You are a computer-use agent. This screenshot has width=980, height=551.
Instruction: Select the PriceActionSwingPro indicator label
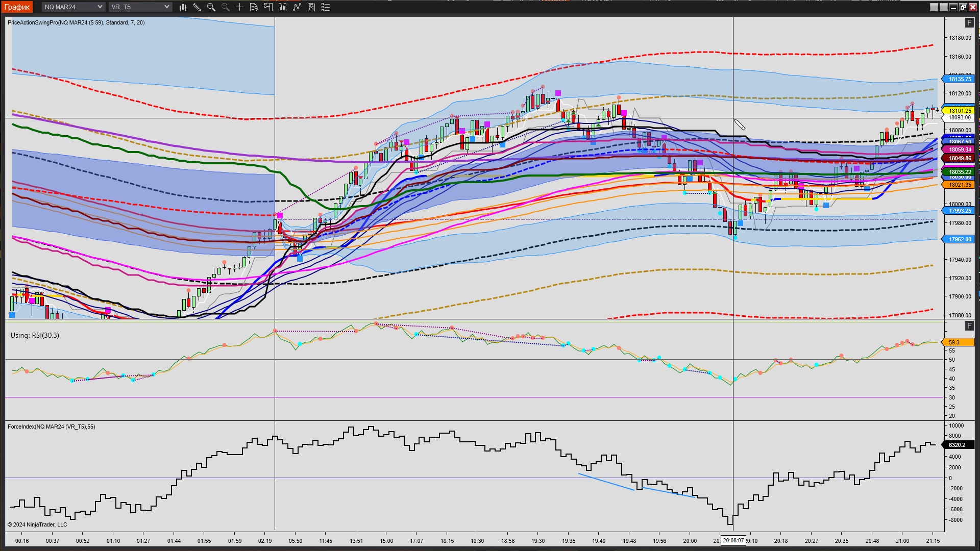coord(76,22)
